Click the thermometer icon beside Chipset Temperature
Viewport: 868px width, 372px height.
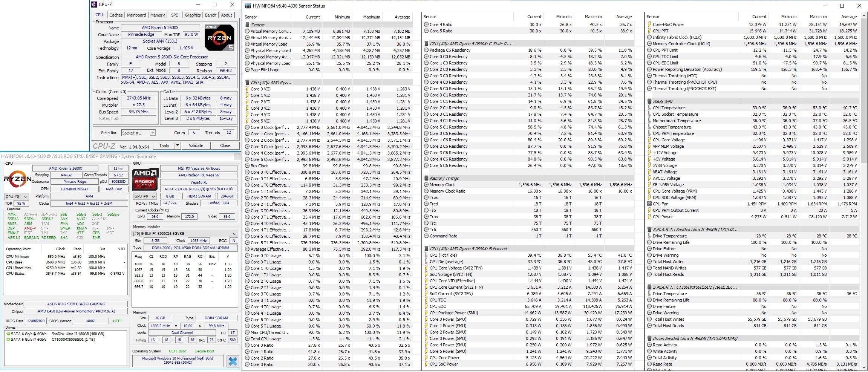(x=649, y=127)
